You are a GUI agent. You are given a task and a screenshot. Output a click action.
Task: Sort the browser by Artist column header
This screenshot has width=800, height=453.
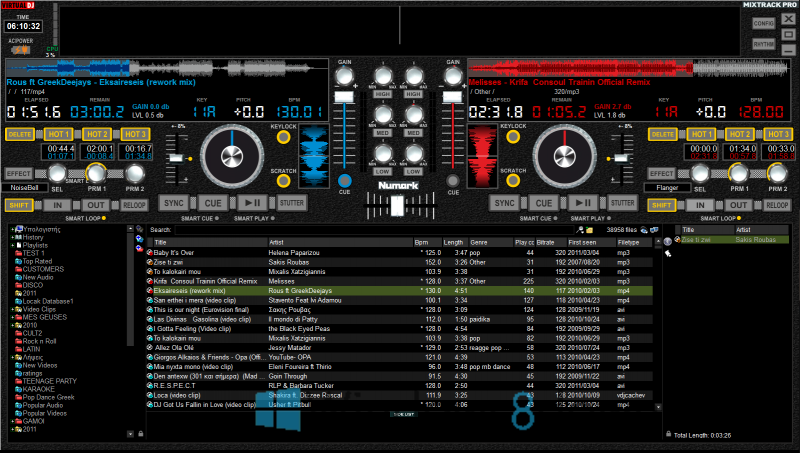point(340,242)
